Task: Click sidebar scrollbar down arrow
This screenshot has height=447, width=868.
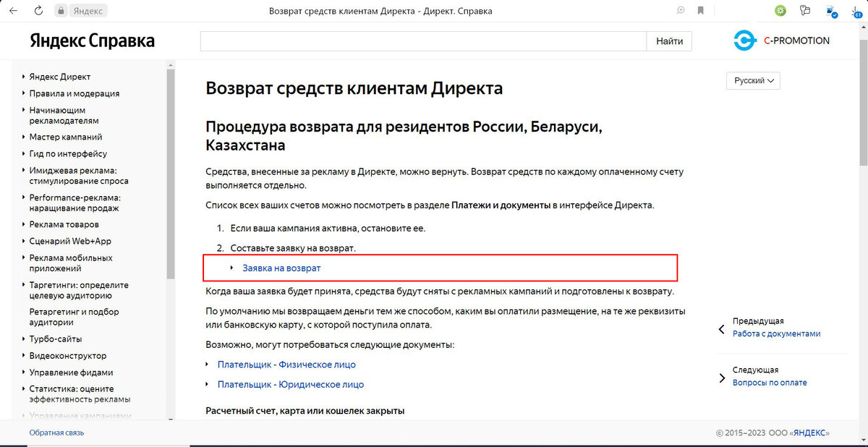Action: (171, 418)
